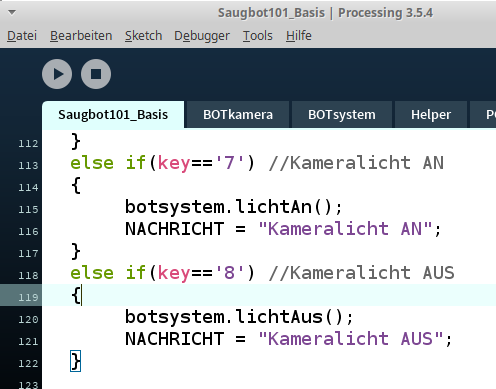This screenshot has height=389, width=496.
Task: Open the window menu arrow in title bar
Action: coord(12,13)
